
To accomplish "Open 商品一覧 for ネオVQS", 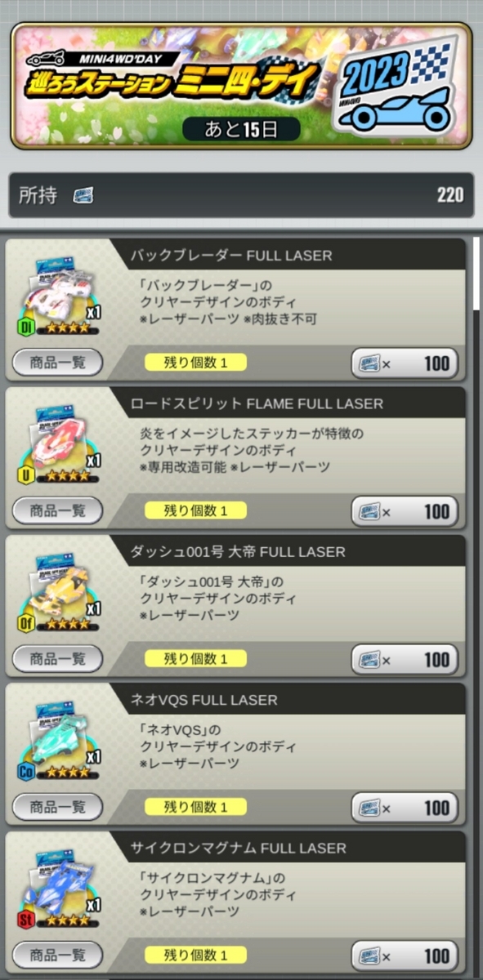I will 57,807.
